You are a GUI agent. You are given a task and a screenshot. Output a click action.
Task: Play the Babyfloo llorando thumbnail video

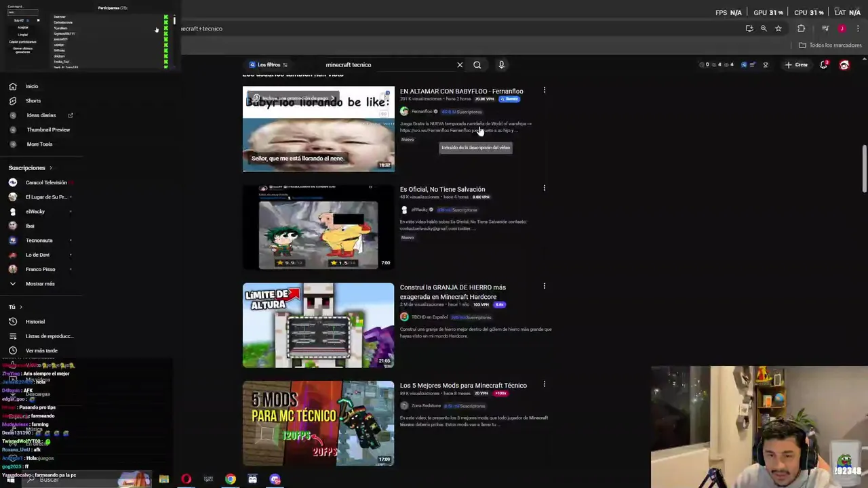click(318, 129)
